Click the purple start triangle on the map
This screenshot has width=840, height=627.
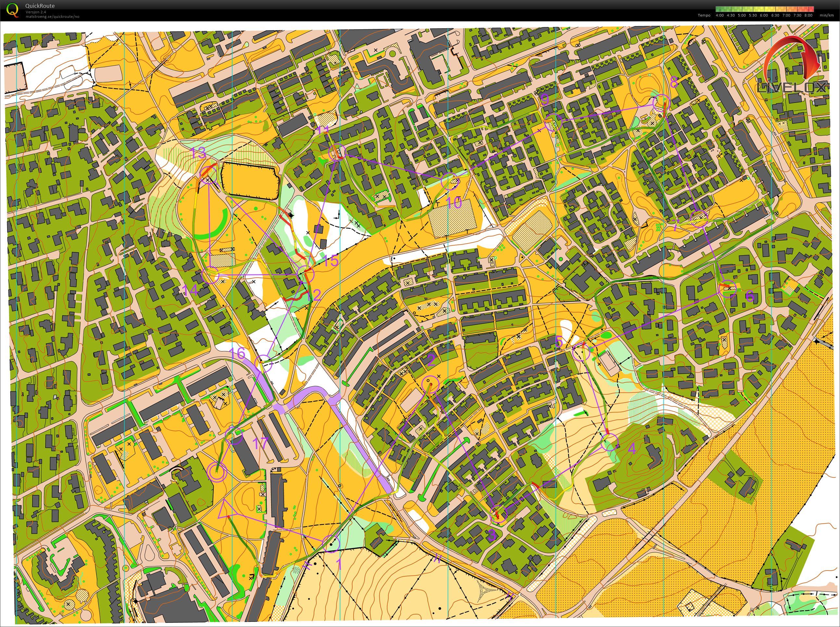(226, 510)
